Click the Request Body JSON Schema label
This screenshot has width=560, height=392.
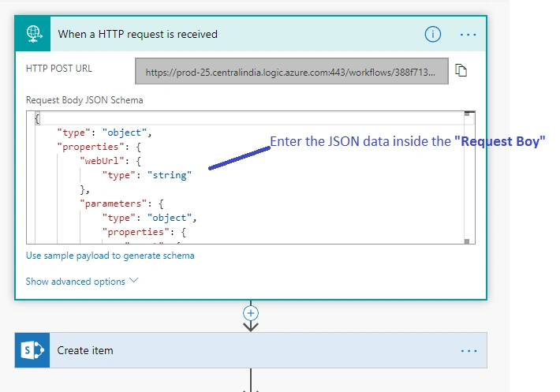[x=84, y=100]
